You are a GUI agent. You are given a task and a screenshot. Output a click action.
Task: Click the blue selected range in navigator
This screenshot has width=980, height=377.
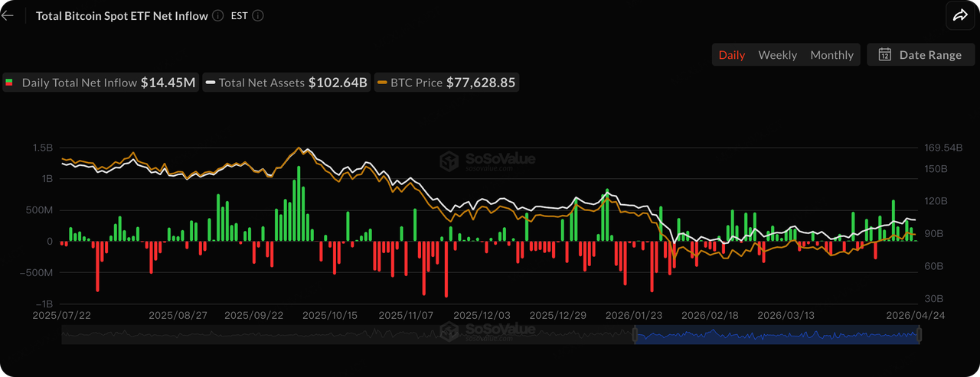(776, 334)
